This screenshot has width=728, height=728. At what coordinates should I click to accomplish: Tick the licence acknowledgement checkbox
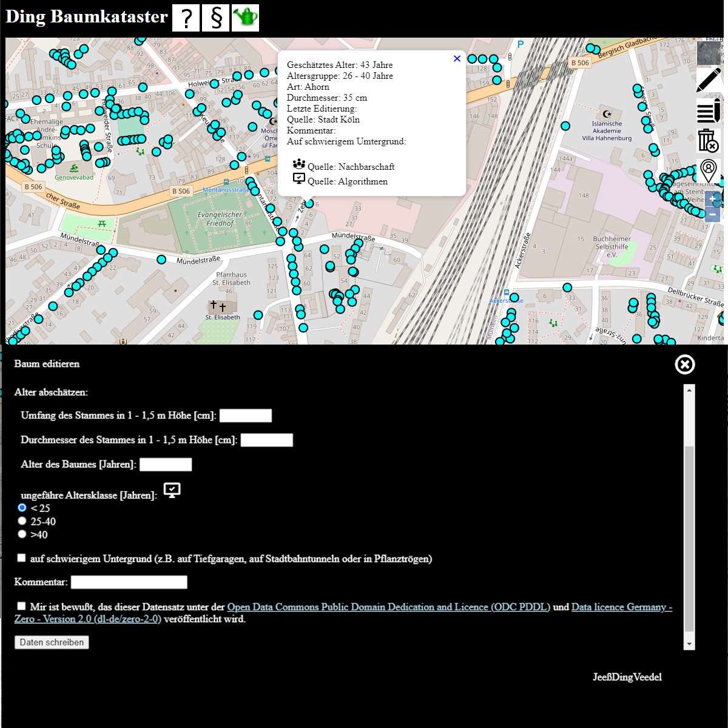(x=22, y=606)
